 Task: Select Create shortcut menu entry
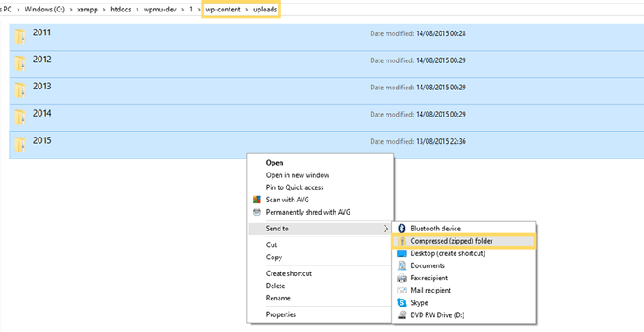coord(289,273)
